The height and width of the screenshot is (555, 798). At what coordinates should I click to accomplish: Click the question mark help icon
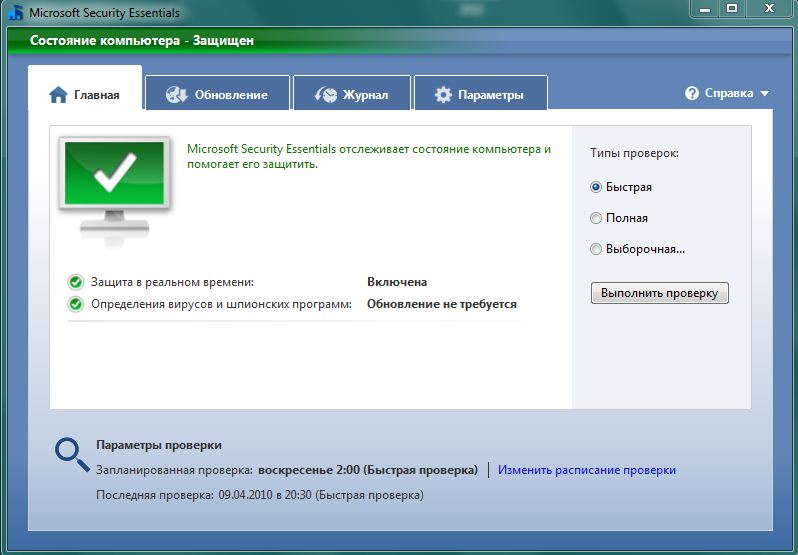point(692,93)
